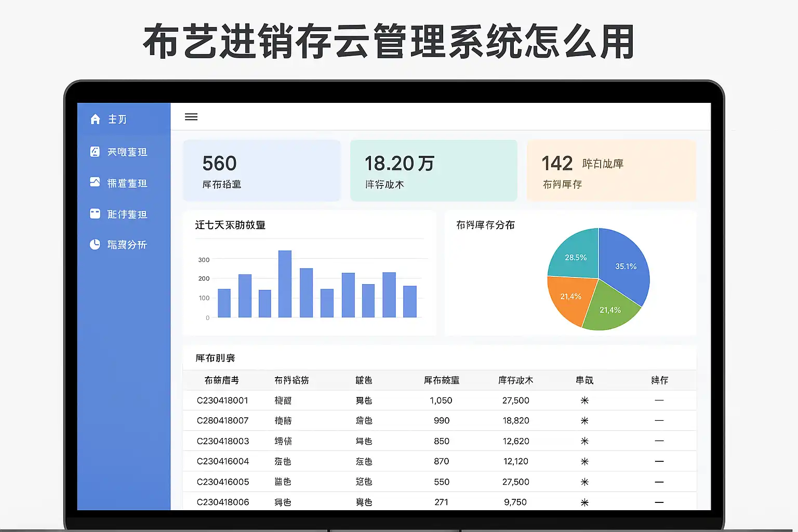This screenshot has height=532, width=798.
Task: Click star icon in row C280418007
Action: pyautogui.click(x=584, y=421)
